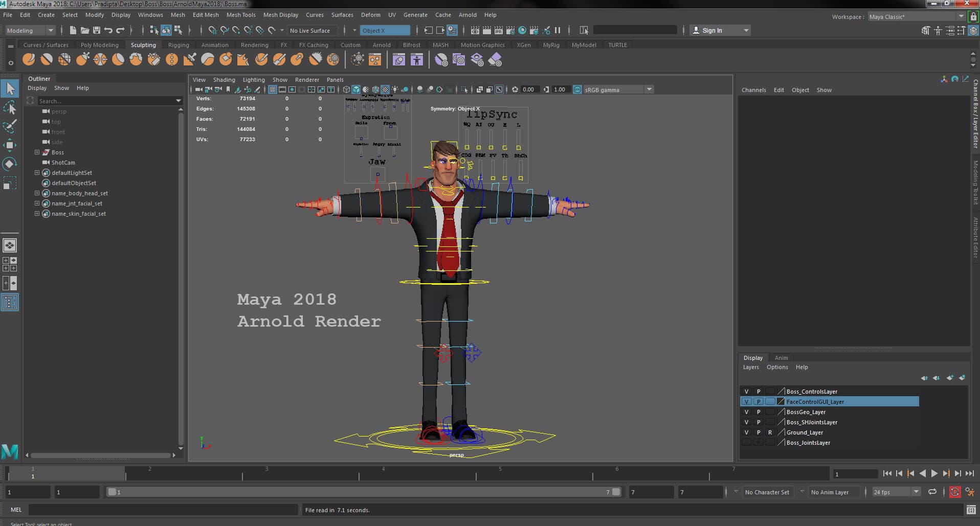980x526 pixels.
Task: Expand name_jnt_facial_set in Outliner
Action: click(x=37, y=203)
